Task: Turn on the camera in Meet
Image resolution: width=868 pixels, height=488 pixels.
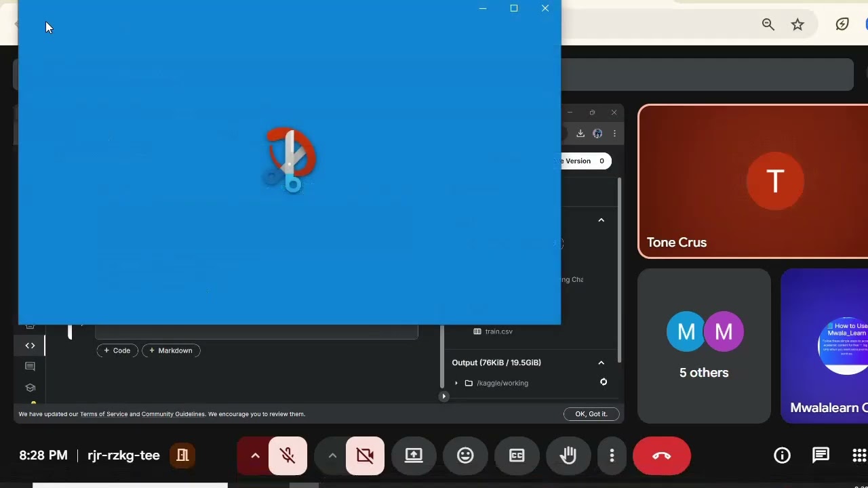Action: 365,455
